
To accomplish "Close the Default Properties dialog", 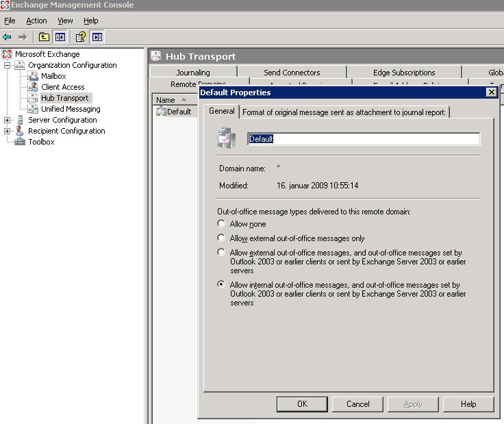I will pyautogui.click(x=492, y=92).
